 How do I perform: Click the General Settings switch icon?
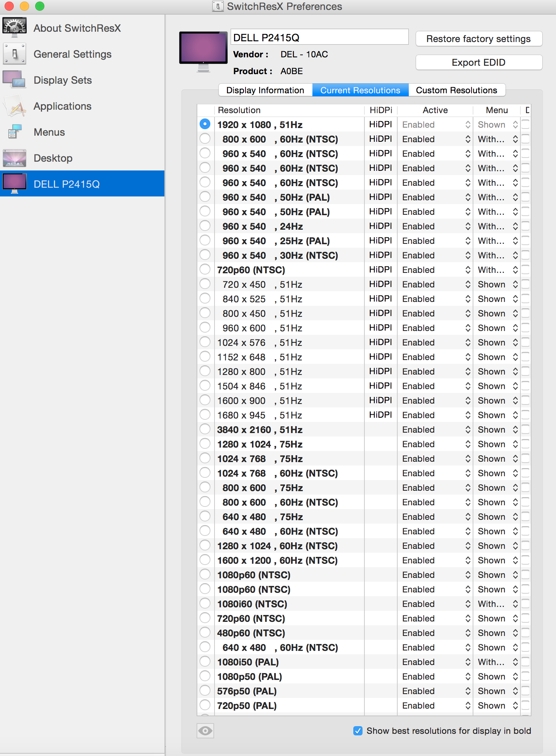click(x=15, y=54)
